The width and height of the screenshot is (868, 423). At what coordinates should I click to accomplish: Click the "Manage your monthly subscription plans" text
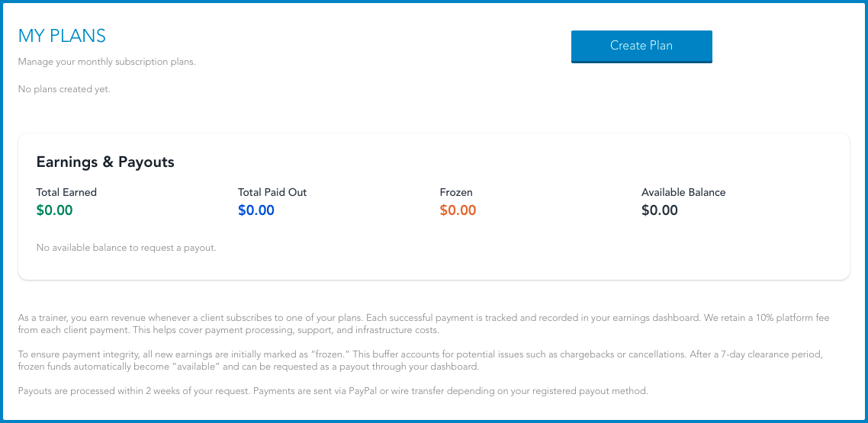[107, 62]
